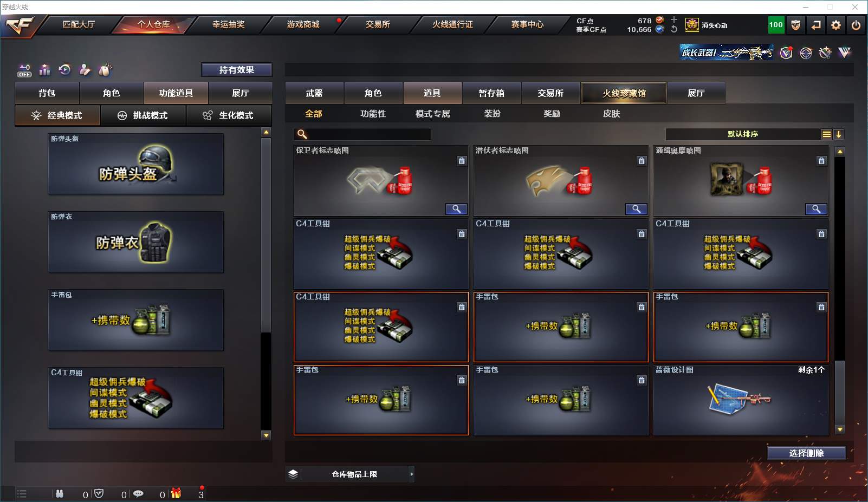Screen dimensions: 868x502
Task: Open the ranking podium icon
Action: click(44, 70)
